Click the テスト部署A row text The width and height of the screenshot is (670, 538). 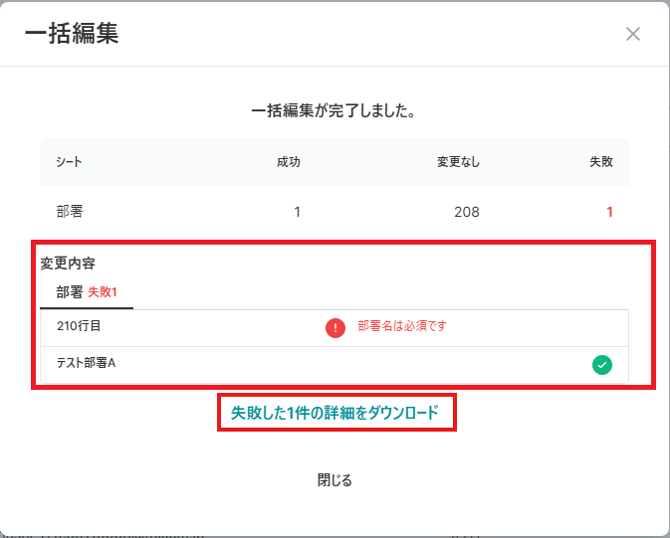(x=86, y=363)
